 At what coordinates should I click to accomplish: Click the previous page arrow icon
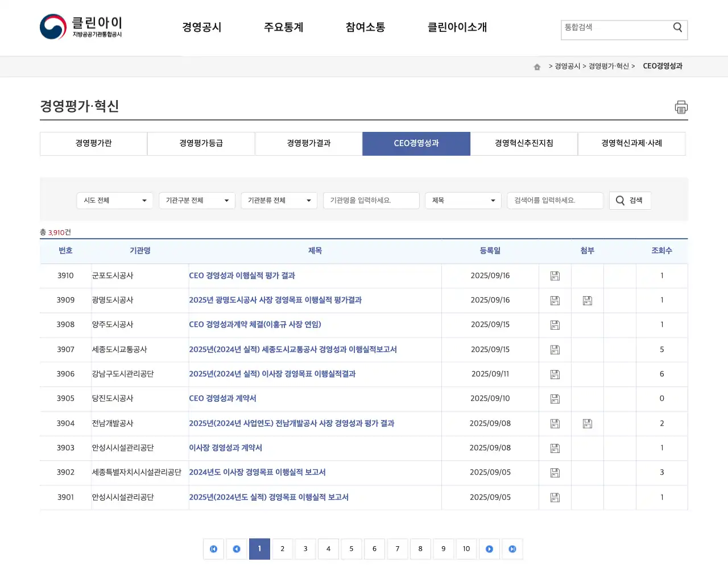(237, 549)
